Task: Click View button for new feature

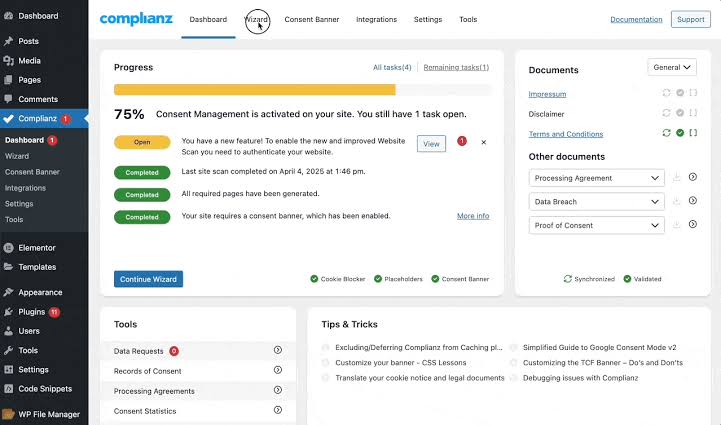Action: 431,144
